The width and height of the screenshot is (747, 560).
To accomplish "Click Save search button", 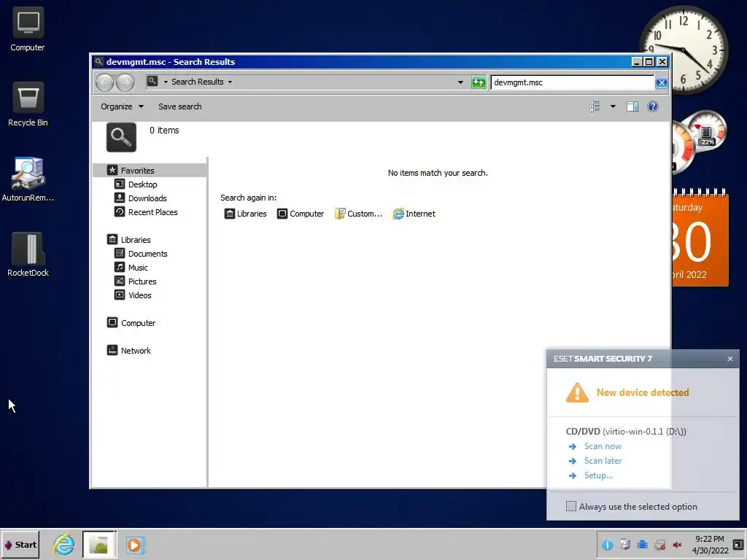I will (179, 106).
